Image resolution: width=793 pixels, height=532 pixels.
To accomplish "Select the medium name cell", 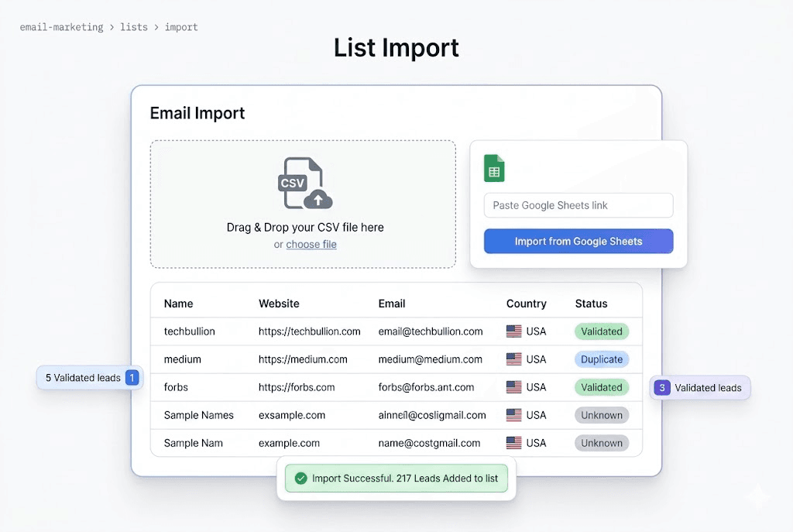I will [x=183, y=359].
